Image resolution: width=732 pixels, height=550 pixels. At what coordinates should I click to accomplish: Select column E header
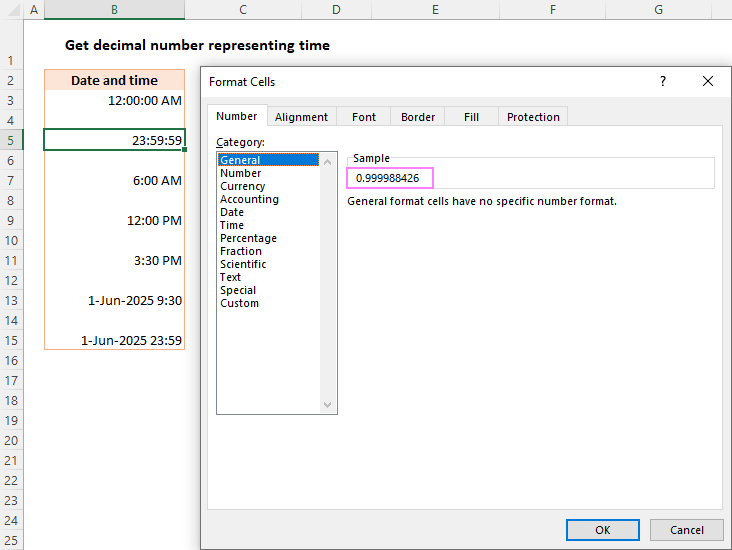(435, 9)
